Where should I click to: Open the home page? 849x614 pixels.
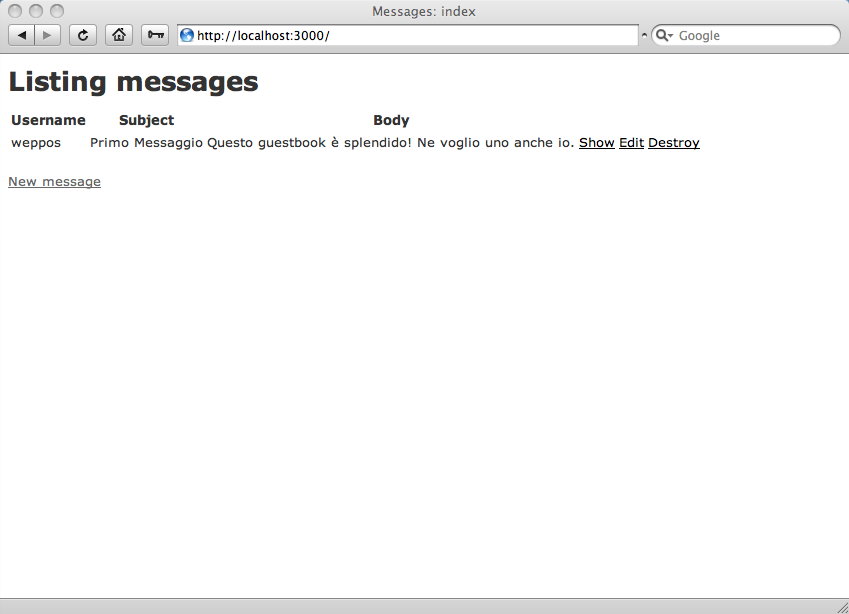coord(119,35)
